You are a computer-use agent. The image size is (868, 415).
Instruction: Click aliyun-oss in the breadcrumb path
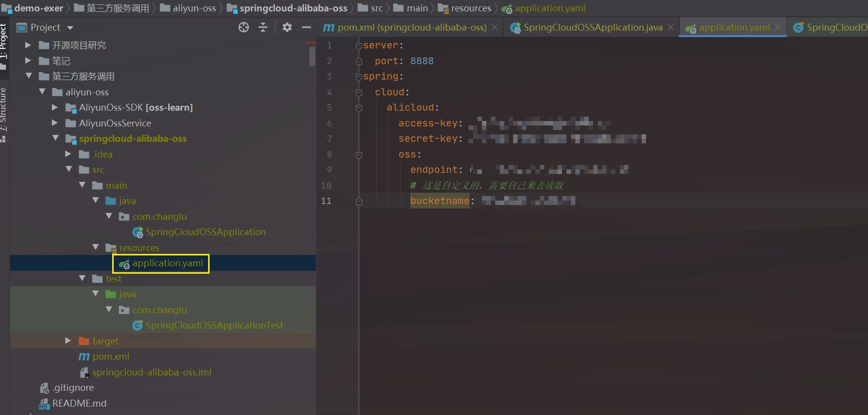coord(194,8)
